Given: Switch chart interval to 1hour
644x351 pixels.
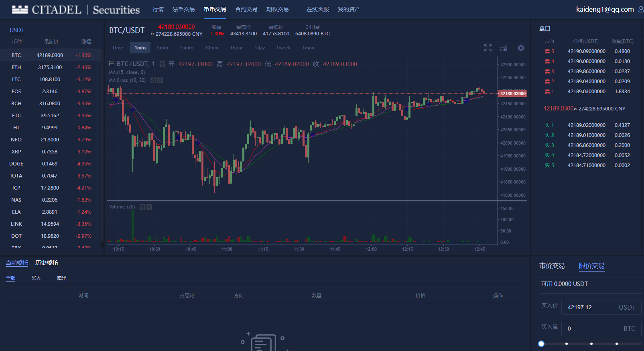Looking at the screenshot, I should [x=237, y=48].
